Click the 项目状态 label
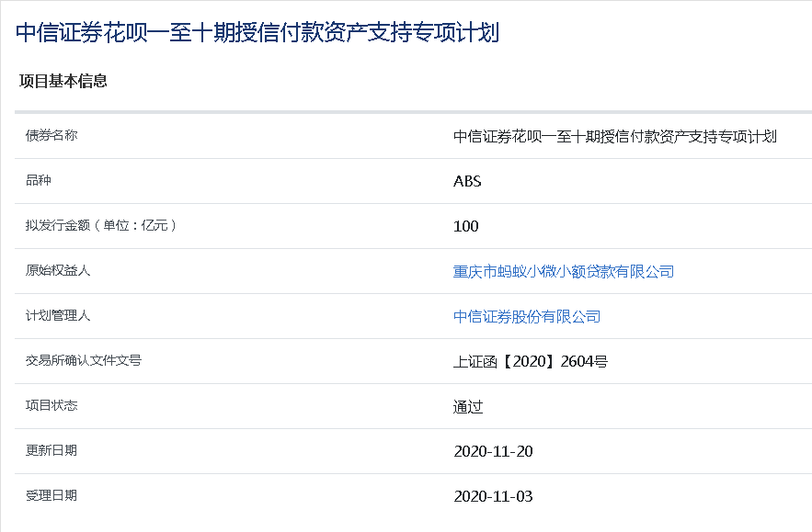The width and height of the screenshot is (812, 532). click(x=51, y=405)
